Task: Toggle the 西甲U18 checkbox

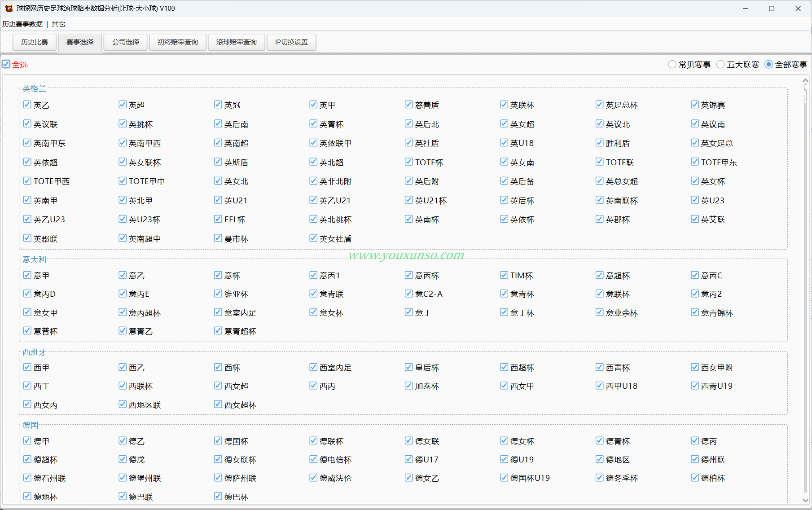Action: point(600,386)
